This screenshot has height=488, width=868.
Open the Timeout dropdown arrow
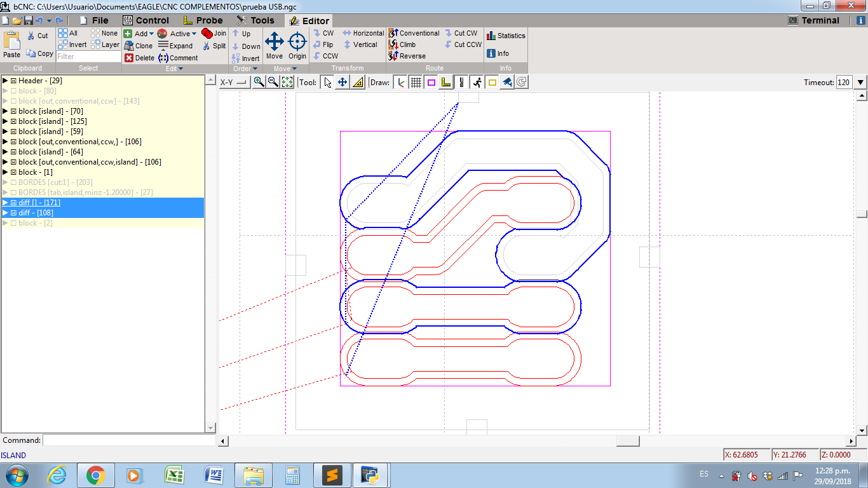[x=860, y=82]
